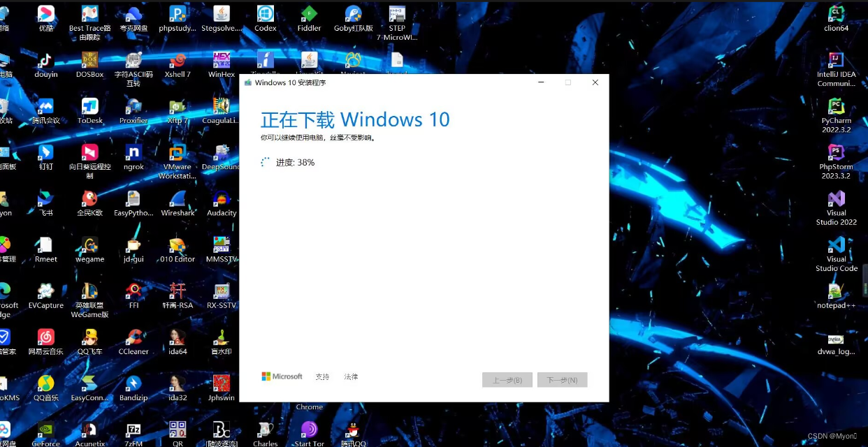Open the 夸克网盘 desktop icon

[133, 19]
